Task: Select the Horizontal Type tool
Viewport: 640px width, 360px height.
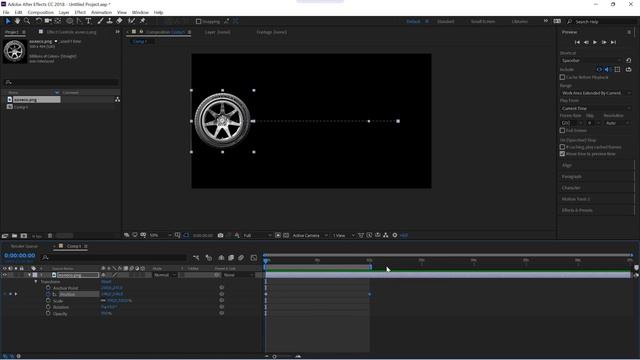Action: coord(89,21)
